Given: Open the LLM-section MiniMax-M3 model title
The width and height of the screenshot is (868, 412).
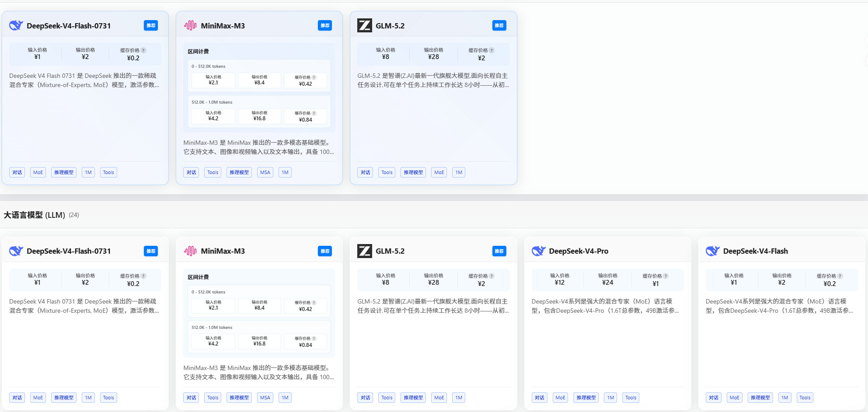Looking at the screenshot, I should click(223, 251).
